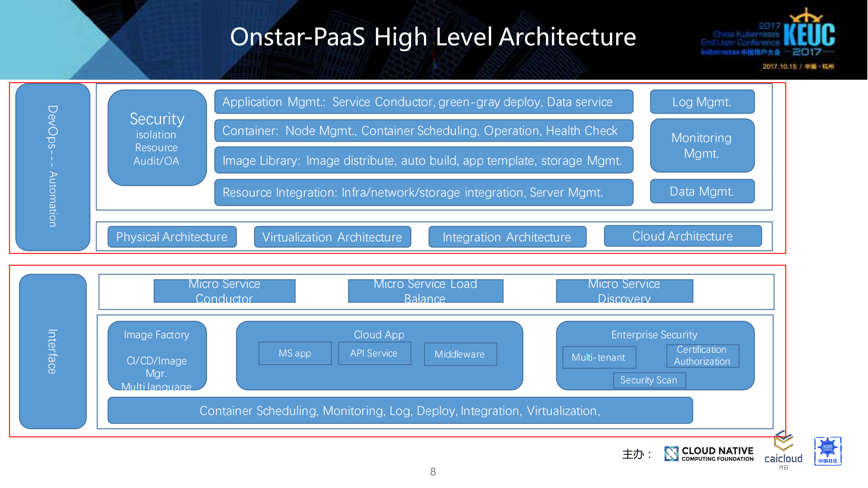Select the Image Factory block

tap(157, 355)
